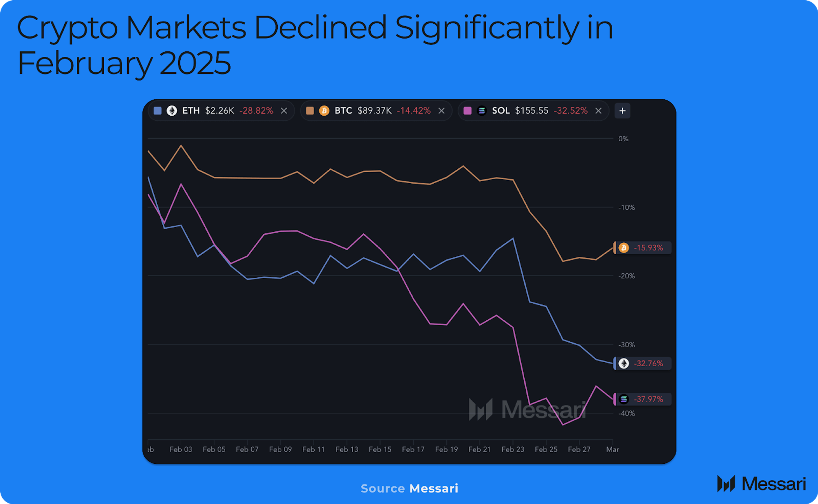
Task: Click the Ethereum icon on the -32.76% price tag
Action: [624, 363]
